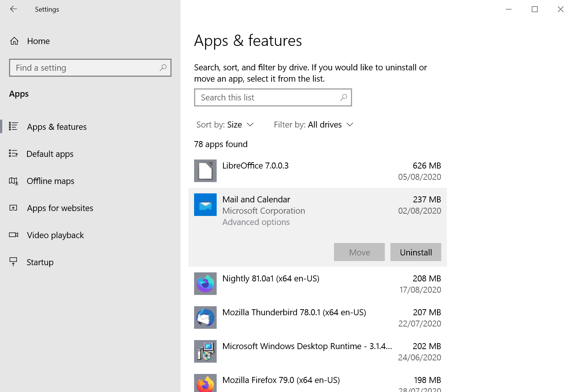Click the Startup icon
The height and width of the screenshot is (392, 574).
pos(14,262)
